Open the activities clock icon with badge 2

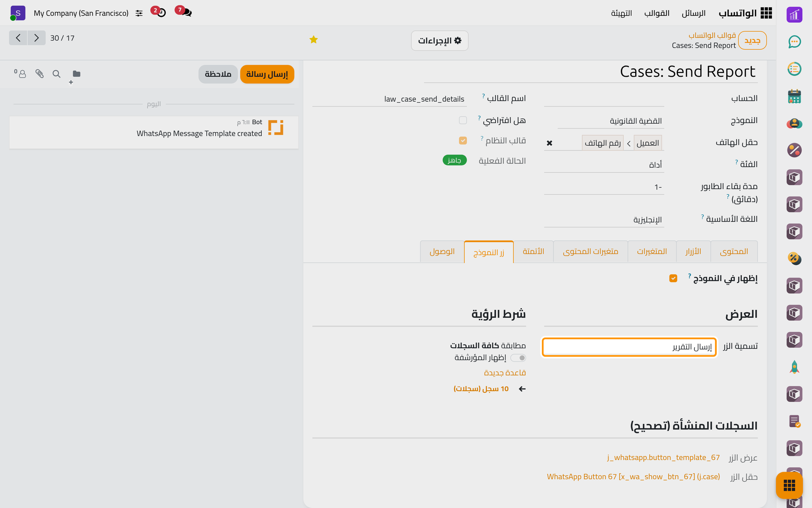click(x=159, y=12)
